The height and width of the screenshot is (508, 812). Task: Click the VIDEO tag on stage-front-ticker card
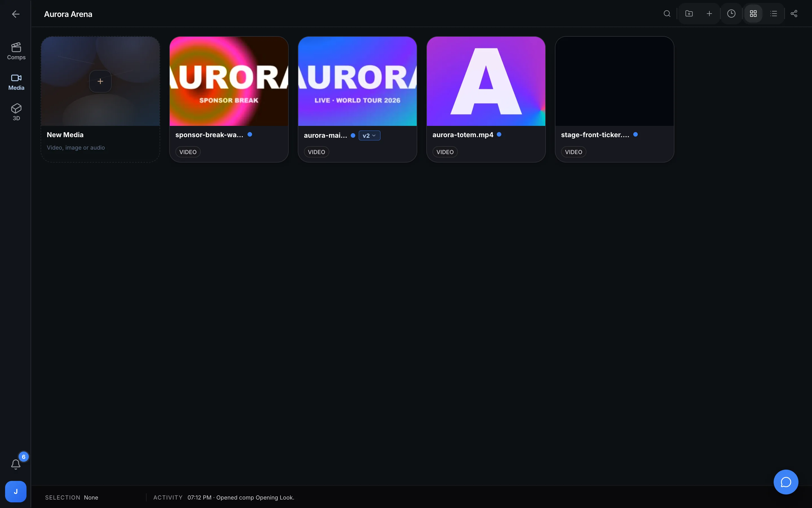click(x=573, y=152)
